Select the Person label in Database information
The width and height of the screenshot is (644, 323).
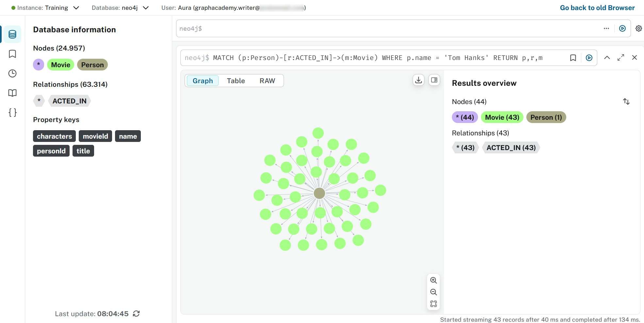92,65
